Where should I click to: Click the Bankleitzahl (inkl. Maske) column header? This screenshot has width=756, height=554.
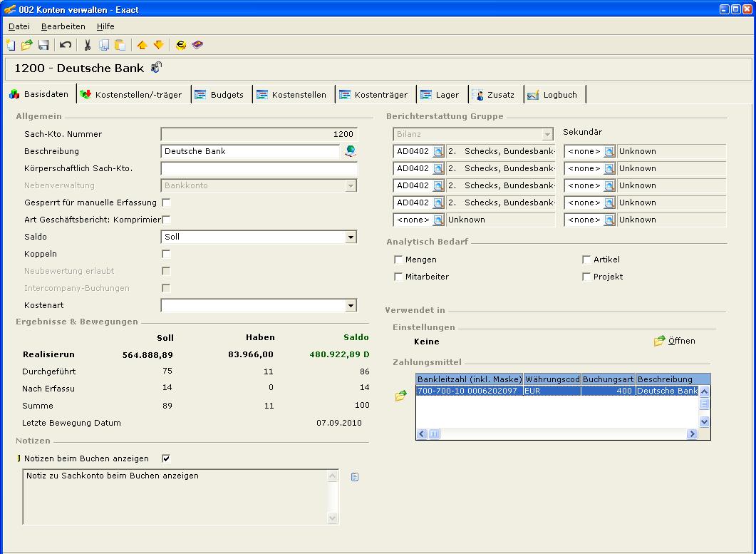470,379
